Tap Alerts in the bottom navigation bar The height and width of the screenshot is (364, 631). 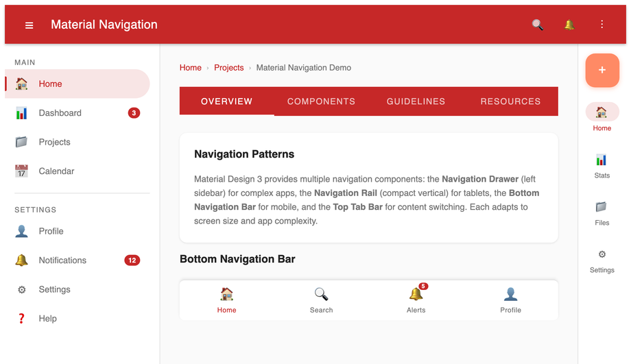[416, 300]
